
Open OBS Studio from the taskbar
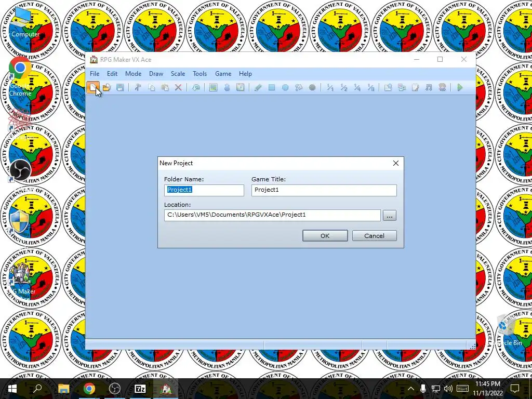click(x=115, y=389)
